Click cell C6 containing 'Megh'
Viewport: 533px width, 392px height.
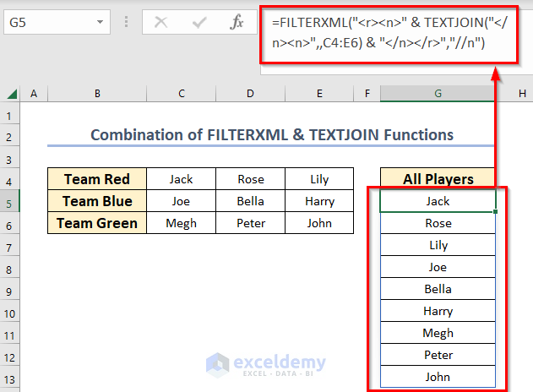click(181, 223)
